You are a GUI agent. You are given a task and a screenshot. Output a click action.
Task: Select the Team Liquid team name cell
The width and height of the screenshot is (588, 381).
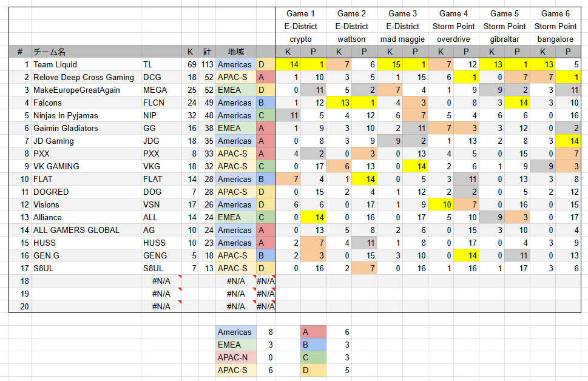pos(86,64)
